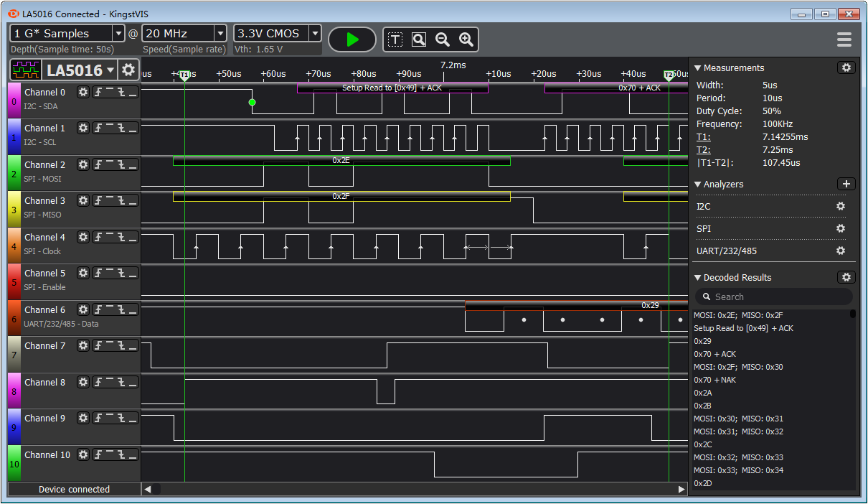Open Channel 5 settings gear

pyautogui.click(x=83, y=273)
